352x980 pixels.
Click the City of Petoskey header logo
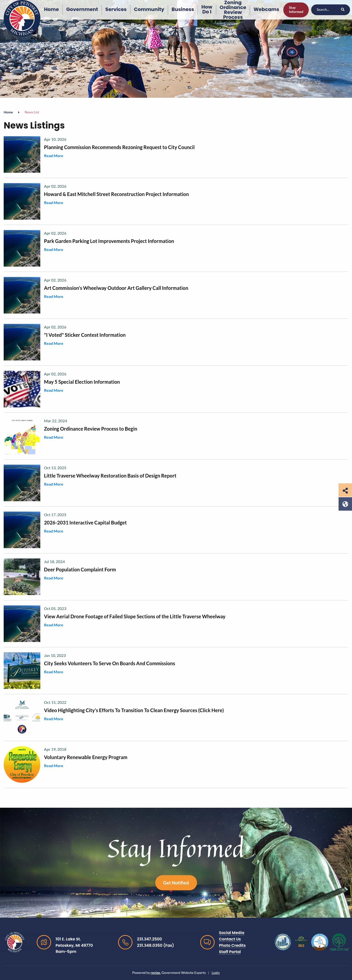(22, 18)
